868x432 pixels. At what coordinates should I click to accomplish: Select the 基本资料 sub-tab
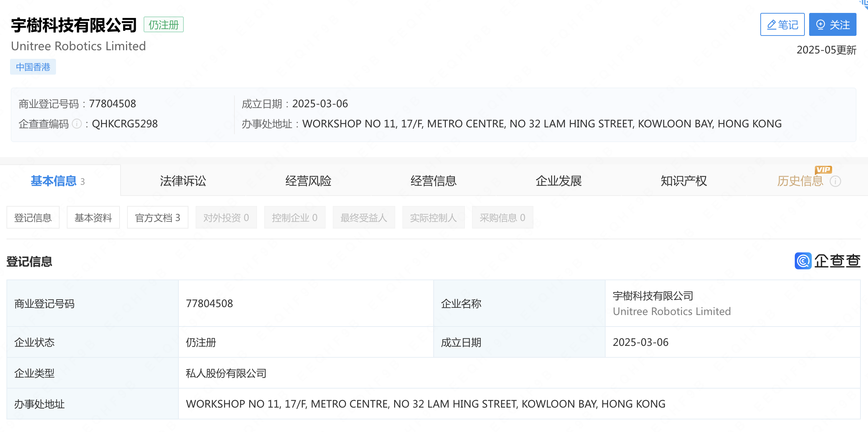(x=93, y=217)
